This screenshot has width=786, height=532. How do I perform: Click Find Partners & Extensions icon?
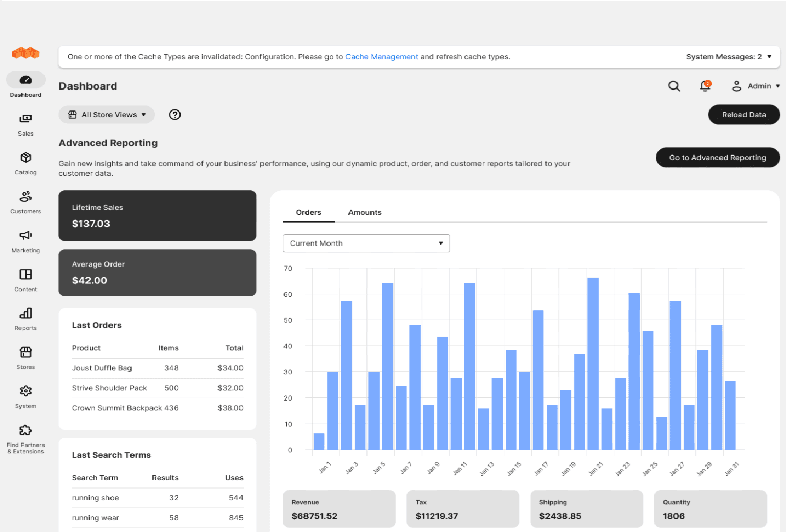pyautogui.click(x=26, y=434)
